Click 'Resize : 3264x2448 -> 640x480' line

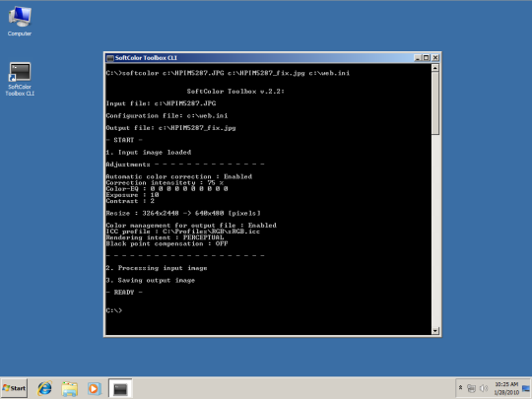(x=183, y=214)
